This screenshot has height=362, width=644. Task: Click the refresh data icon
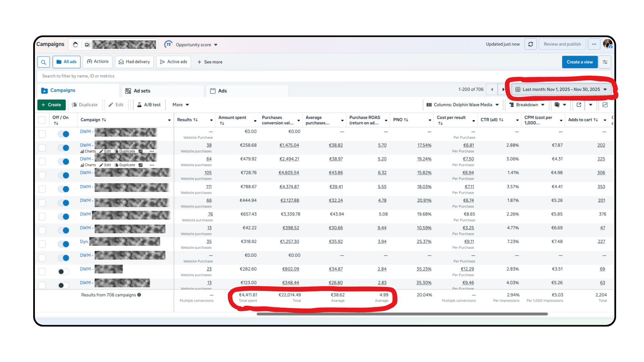[x=531, y=44]
